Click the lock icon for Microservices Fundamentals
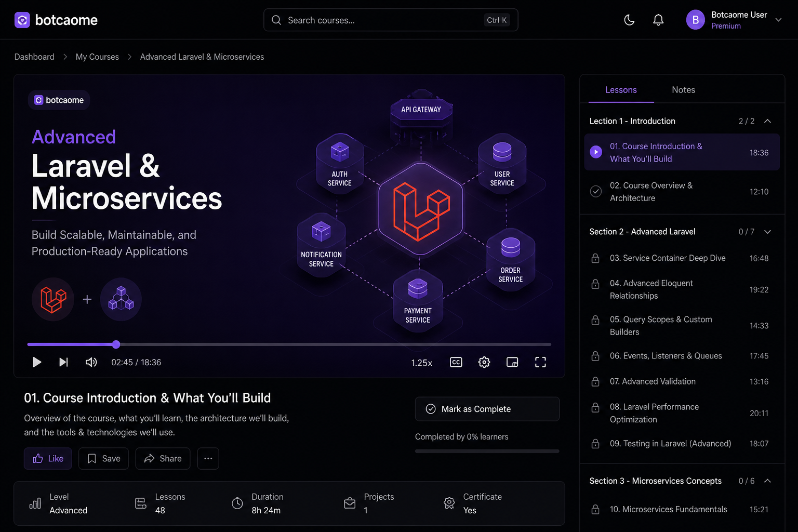The image size is (798, 532). [x=595, y=510]
